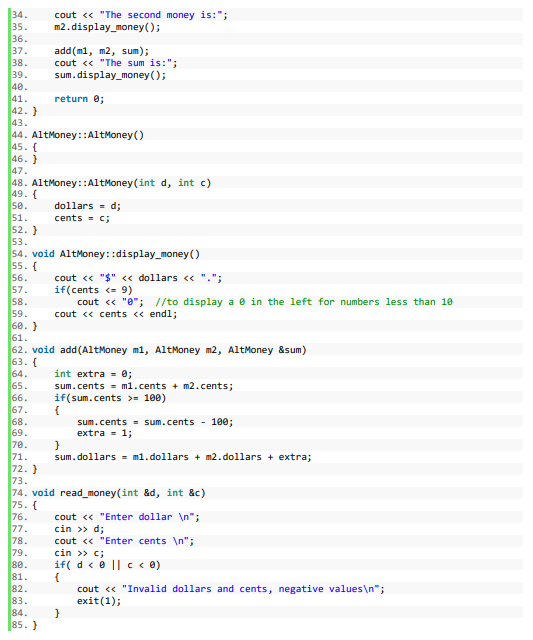Viewport: 533px width, 640px height.
Task: Click sum.cents = m1.cents + m2.cents; line
Action: [x=144, y=386]
